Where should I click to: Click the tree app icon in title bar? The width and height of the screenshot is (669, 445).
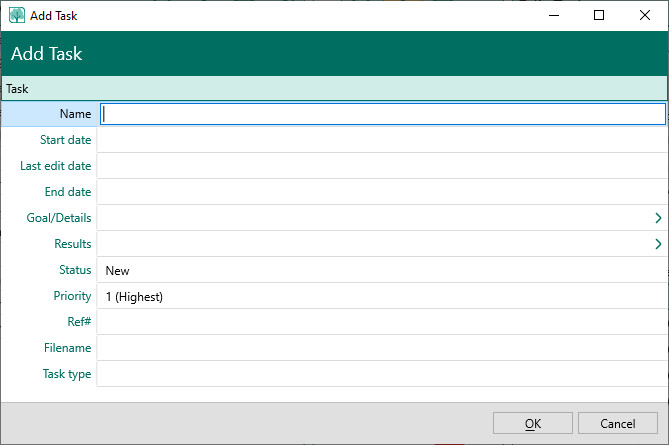pos(17,15)
